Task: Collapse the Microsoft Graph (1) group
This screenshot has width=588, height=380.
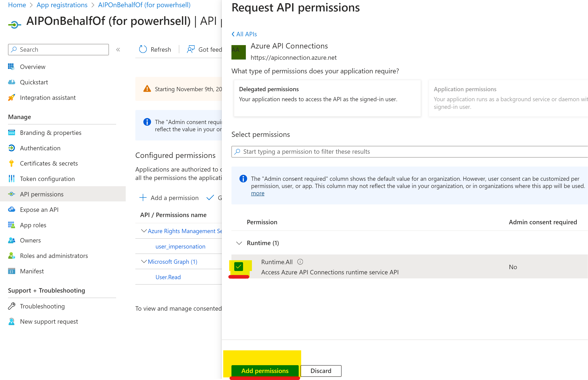Action: (x=144, y=261)
